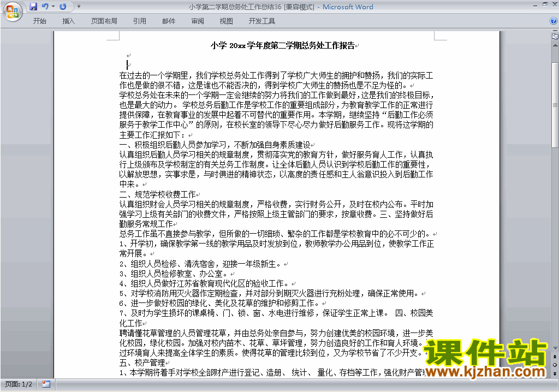Viewport: 559px width, 392px height.
Task: Switch to the 引用 tab
Action: click(x=140, y=21)
